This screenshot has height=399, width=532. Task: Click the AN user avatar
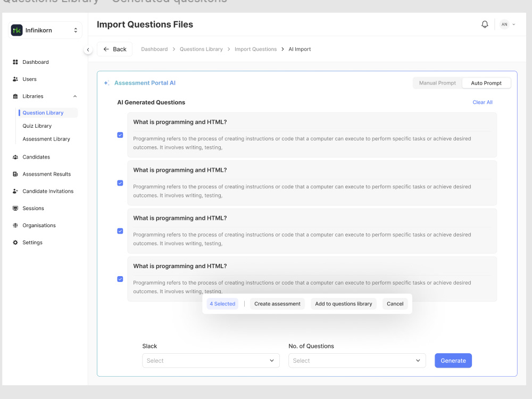coord(504,24)
